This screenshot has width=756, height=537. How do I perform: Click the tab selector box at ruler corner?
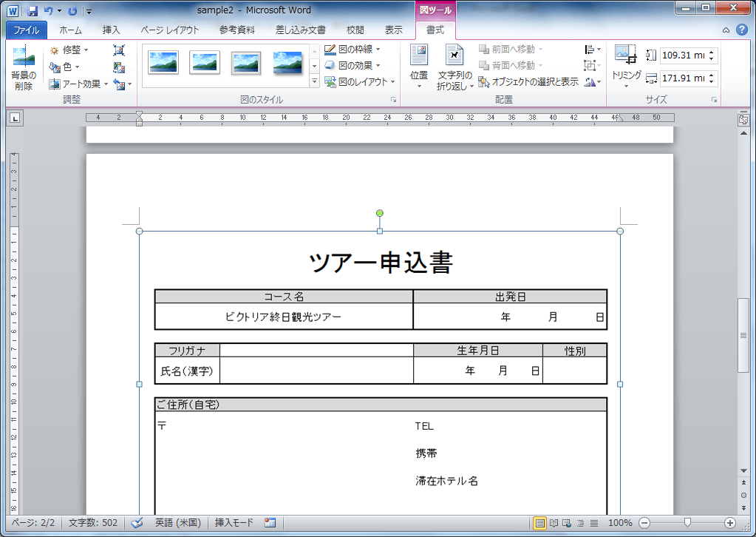(x=16, y=118)
